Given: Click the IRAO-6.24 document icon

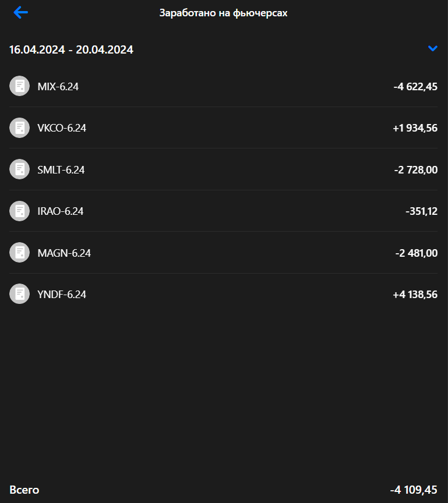Looking at the screenshot, I should pyautogui.click(x=20, y=211).
